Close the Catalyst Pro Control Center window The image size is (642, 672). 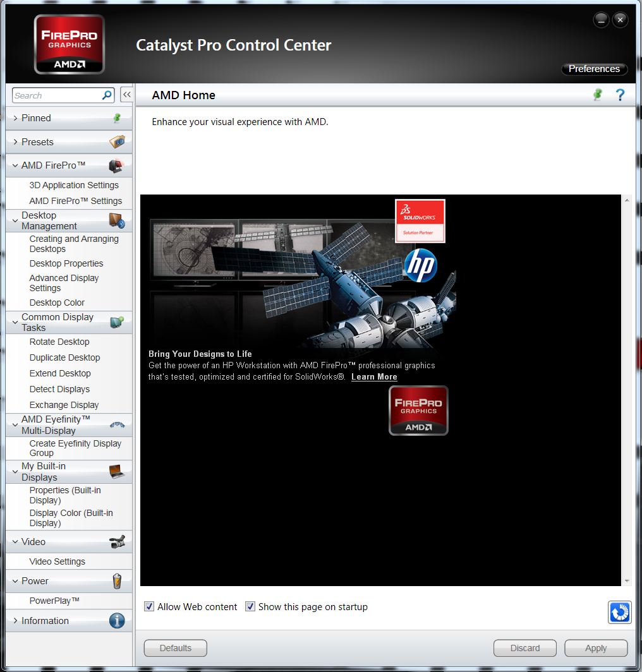[x=620, y=20]
